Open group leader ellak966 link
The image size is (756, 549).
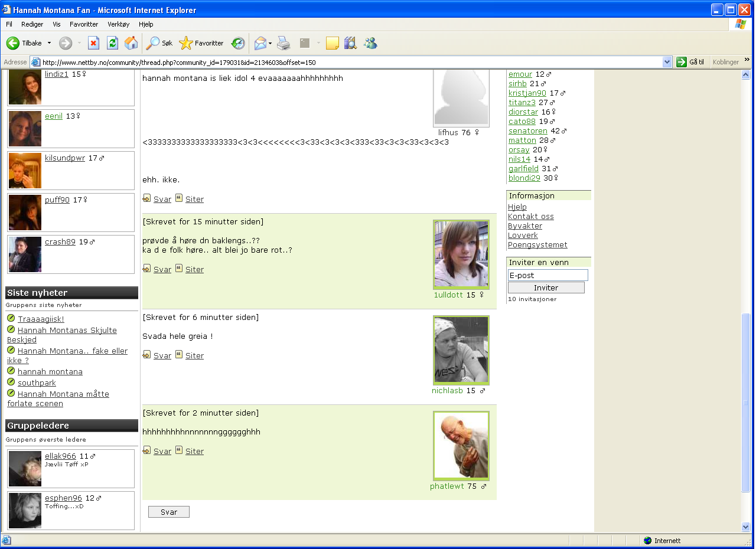click(60, 456)
